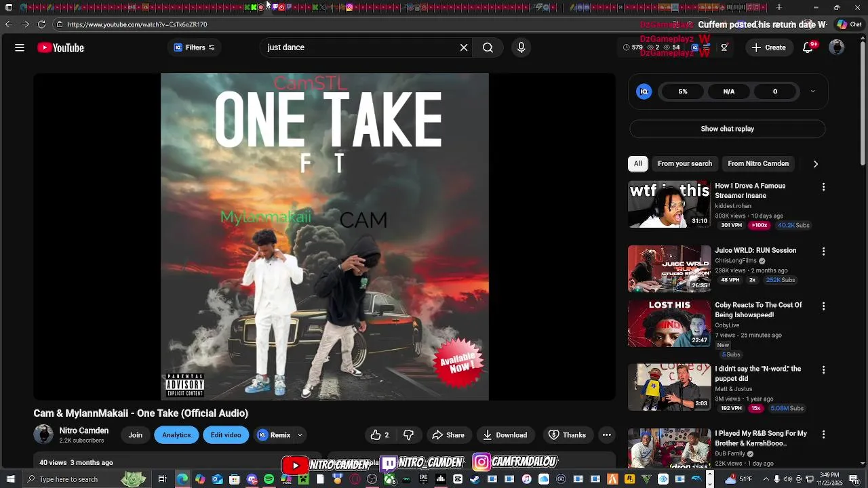Viewport: 868px width, 488px height.
Task: Click the 'wtf is this' video thumbnail
Action: tap(669, 204)
